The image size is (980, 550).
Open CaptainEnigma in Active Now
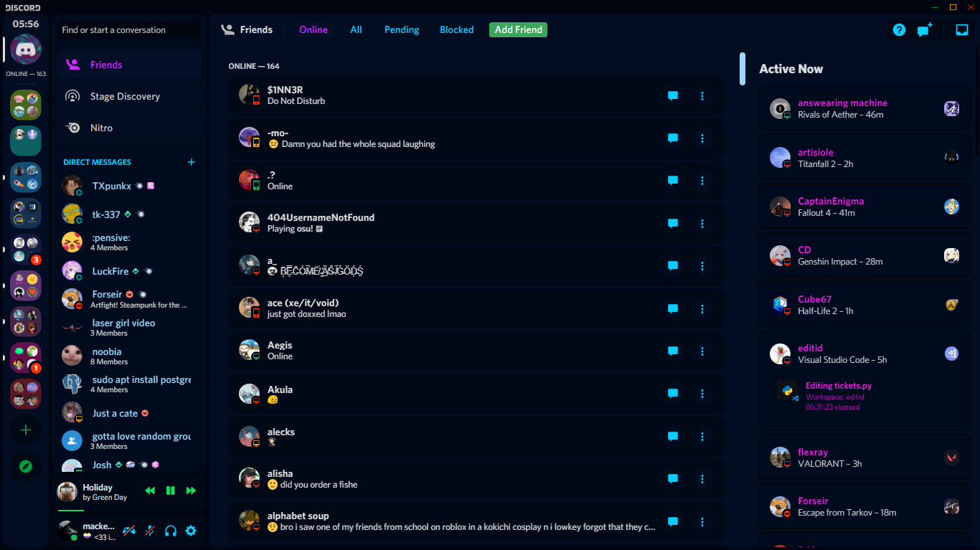coord(864,207)
